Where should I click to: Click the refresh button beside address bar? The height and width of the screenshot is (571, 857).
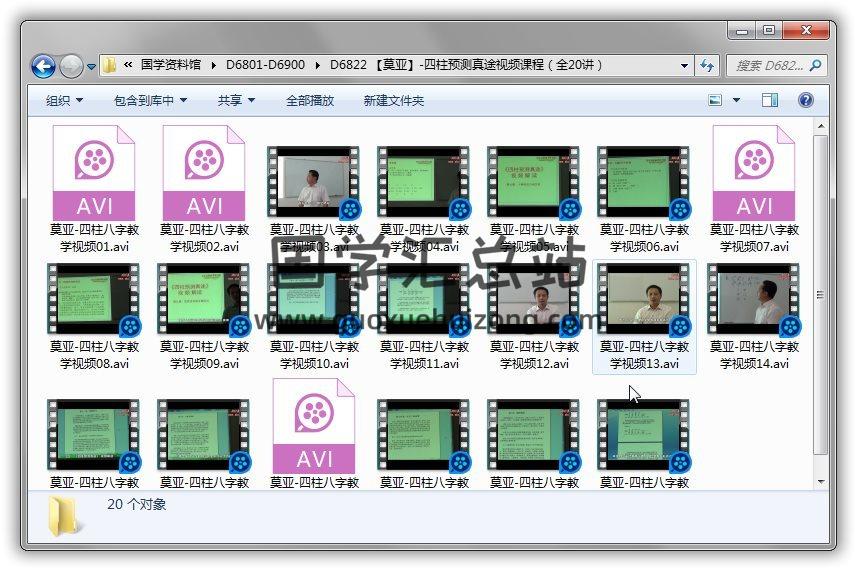click(x=708, y=65)
